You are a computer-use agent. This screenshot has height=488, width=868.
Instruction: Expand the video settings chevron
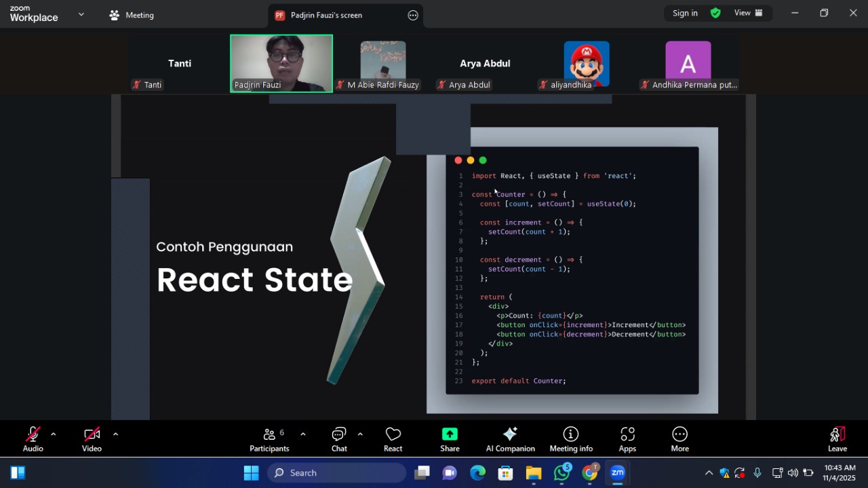pos(115,434)
